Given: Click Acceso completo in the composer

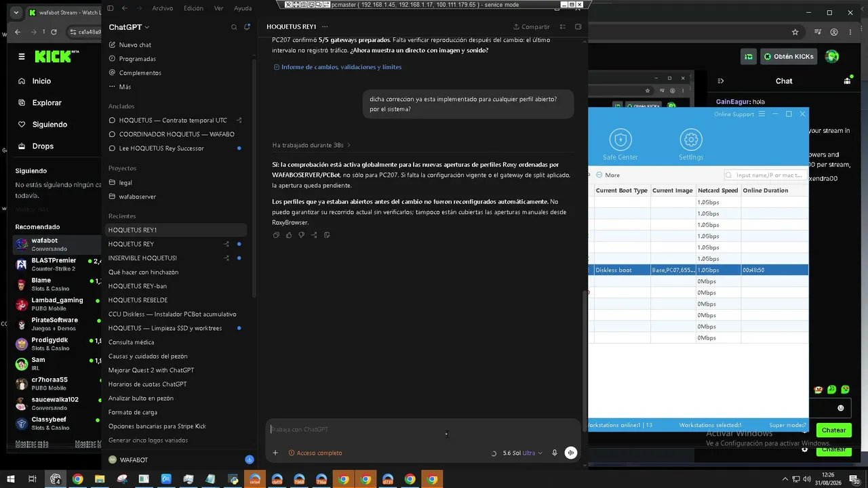Looking at the screenshot, I should (315, 453).
